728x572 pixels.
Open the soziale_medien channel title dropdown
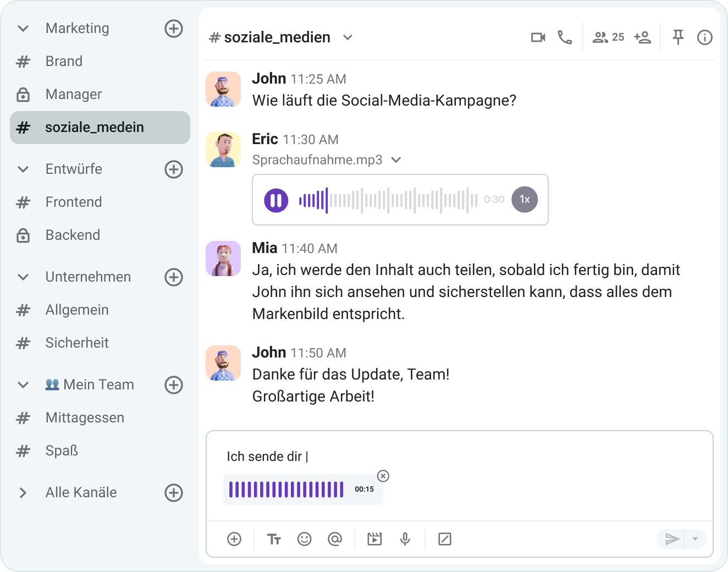point(348,37)
